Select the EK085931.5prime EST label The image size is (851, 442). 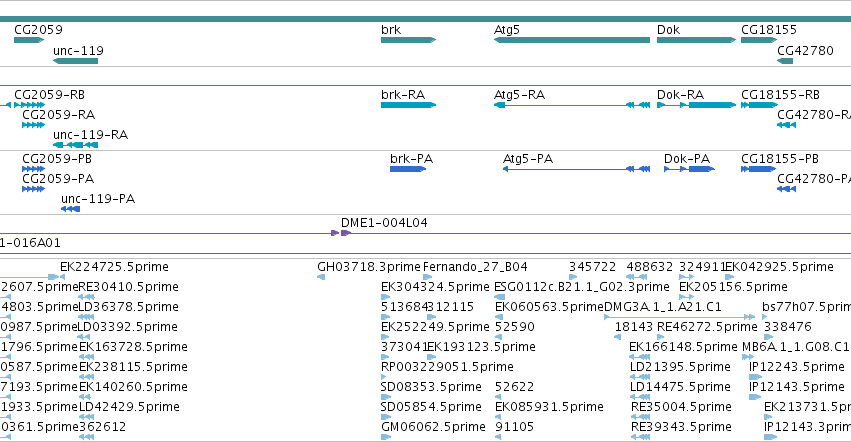pos(549,407)
